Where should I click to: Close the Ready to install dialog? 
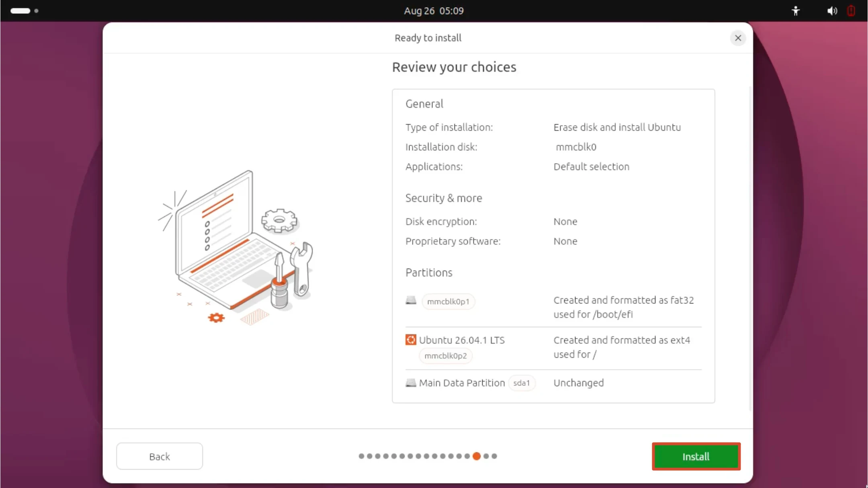coord(738,38)
